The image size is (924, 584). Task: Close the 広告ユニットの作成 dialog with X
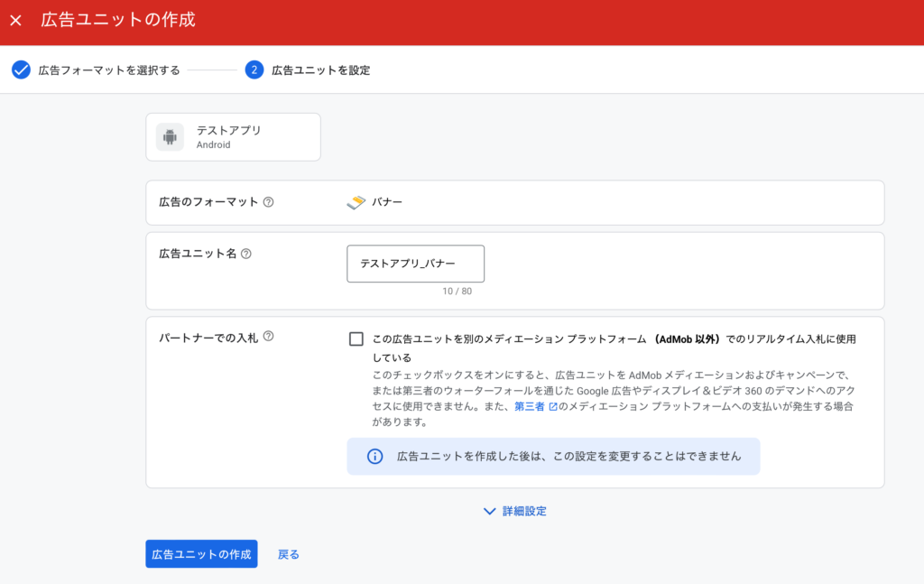click(15, 20)
